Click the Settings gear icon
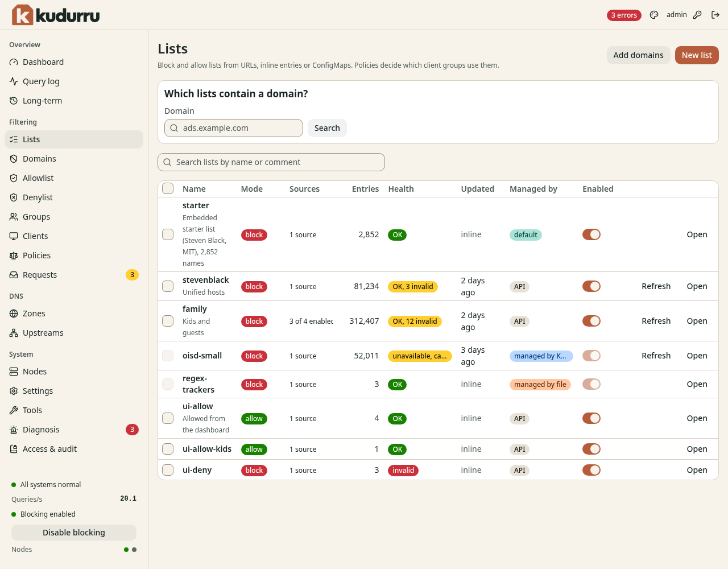 [14, 391]
